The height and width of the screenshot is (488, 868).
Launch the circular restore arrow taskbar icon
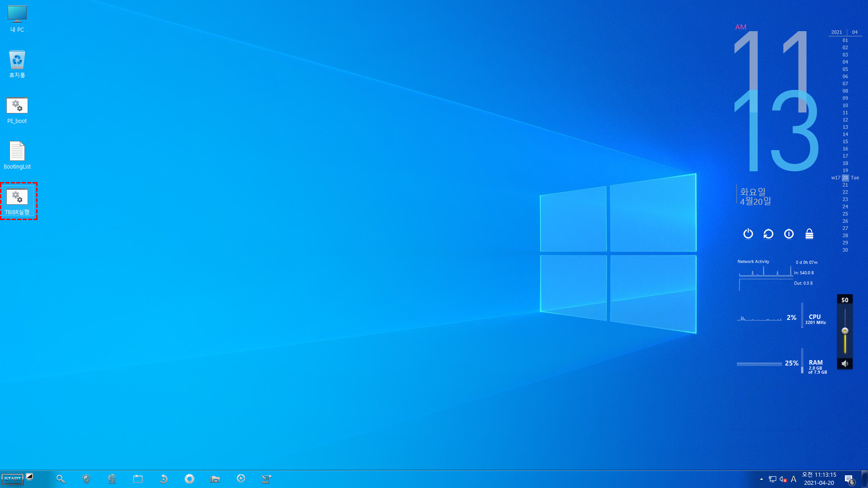164,479
